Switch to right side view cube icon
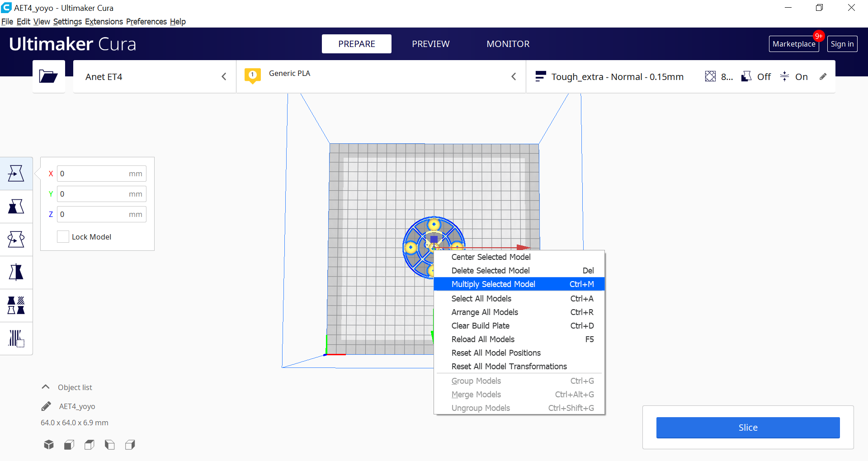 pos(130,445)
